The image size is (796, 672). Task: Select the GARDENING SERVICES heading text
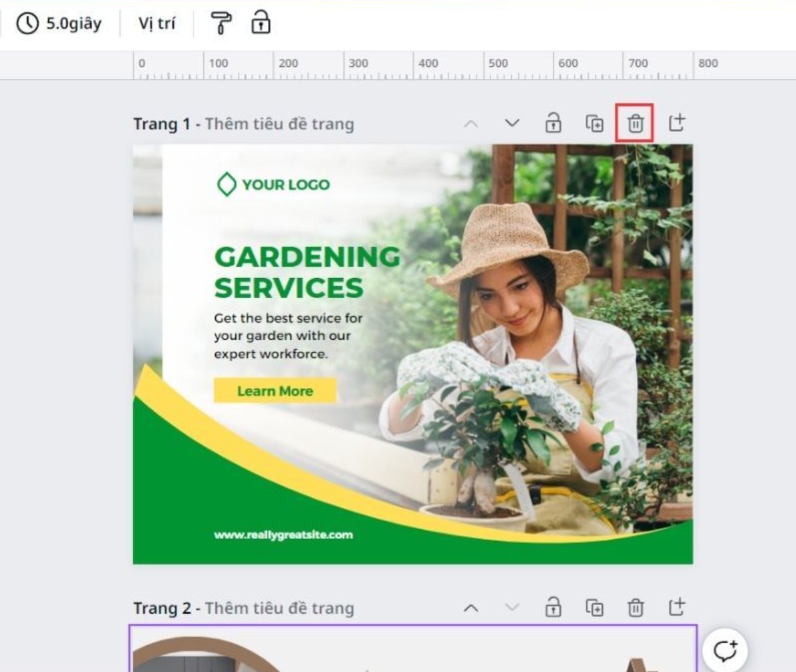[306, 272]
